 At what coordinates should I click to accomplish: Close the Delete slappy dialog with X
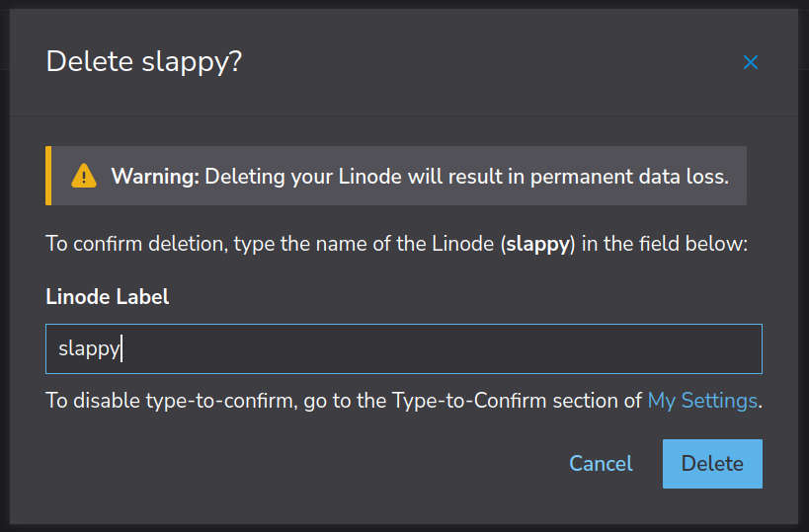coord(751,62)
